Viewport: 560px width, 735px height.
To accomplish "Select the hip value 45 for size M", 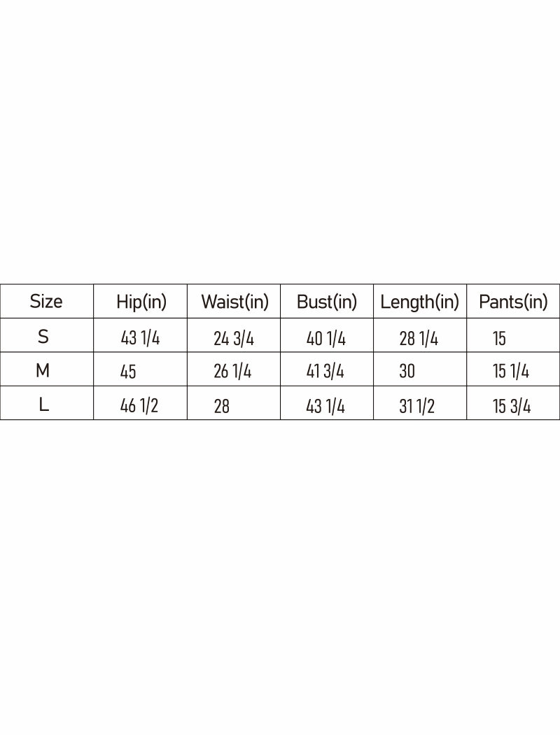I will (129, 372).
